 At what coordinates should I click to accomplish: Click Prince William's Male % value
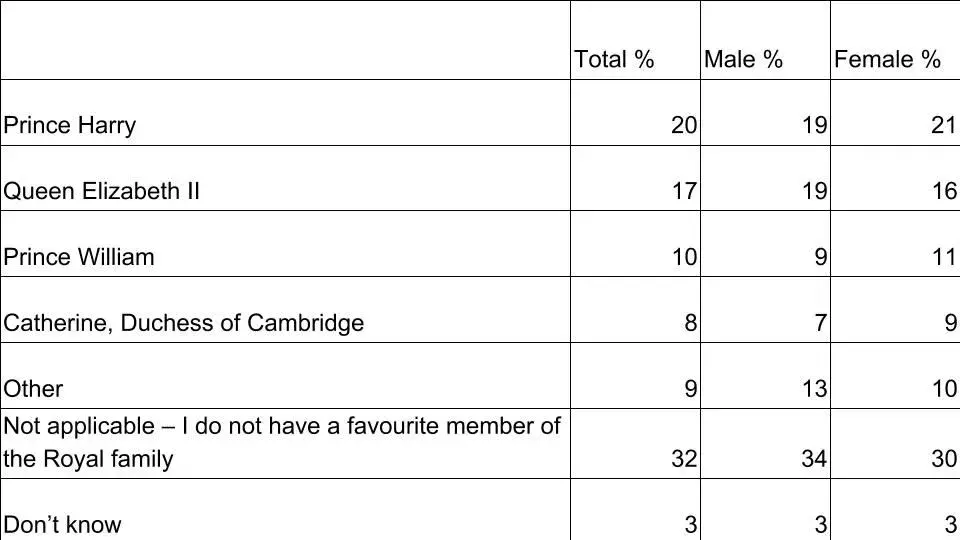click(x=820, y=257)
